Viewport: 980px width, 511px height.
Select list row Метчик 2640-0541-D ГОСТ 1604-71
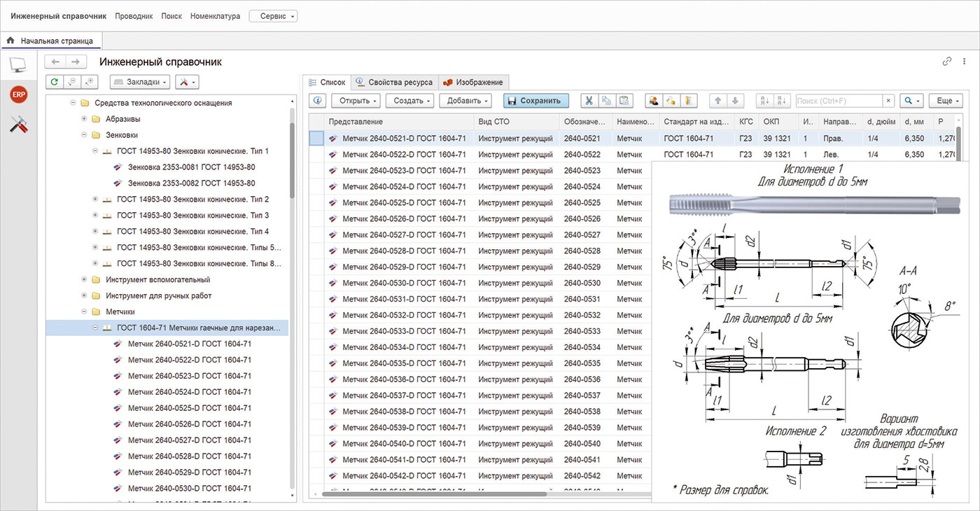pyautogui.click(x=404, y=460)
